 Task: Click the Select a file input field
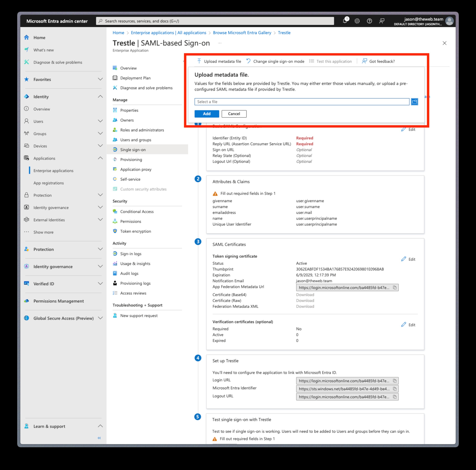point(302,102)
